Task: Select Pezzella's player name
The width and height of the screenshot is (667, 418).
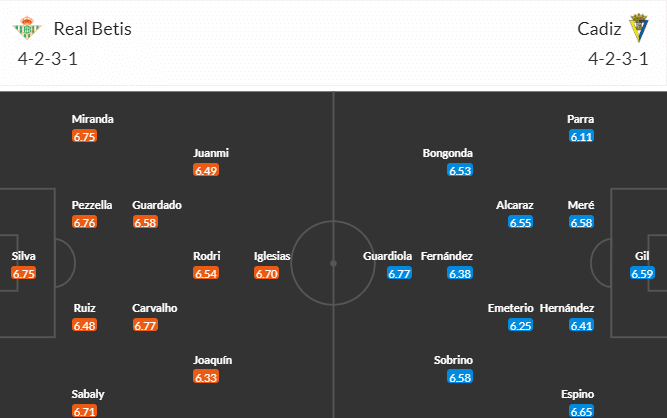Action: [92, 205]
